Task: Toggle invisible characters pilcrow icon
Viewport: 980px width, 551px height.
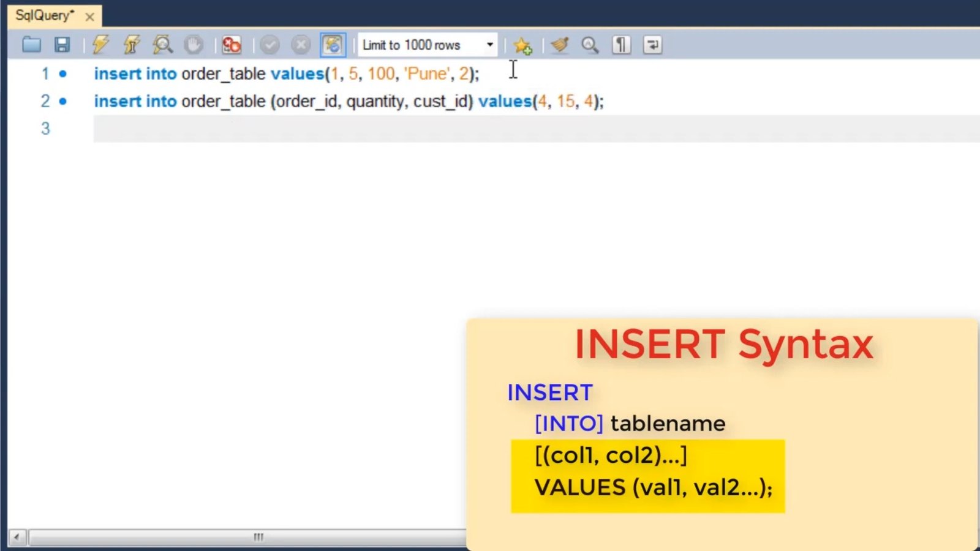Action: [x=621, y=45]
